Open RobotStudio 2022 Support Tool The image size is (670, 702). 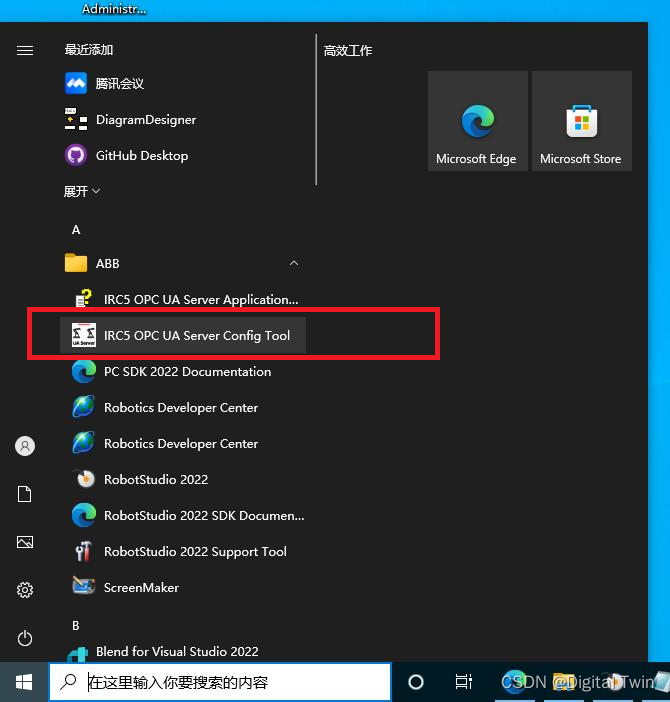coord(195,552)
